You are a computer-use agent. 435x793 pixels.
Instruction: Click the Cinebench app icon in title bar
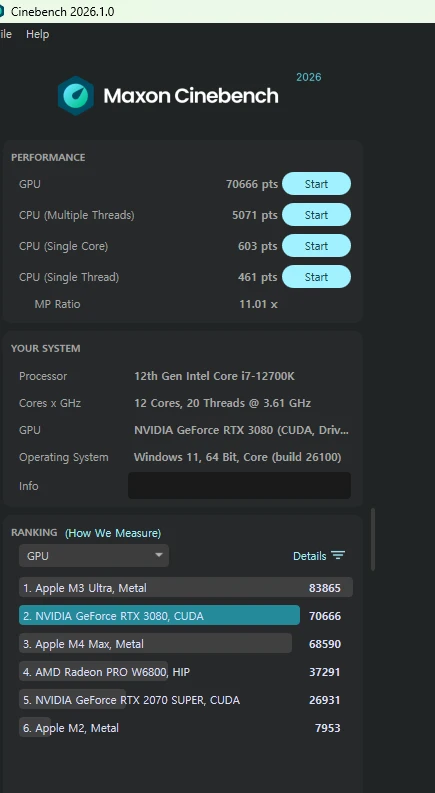click(2, 11)
